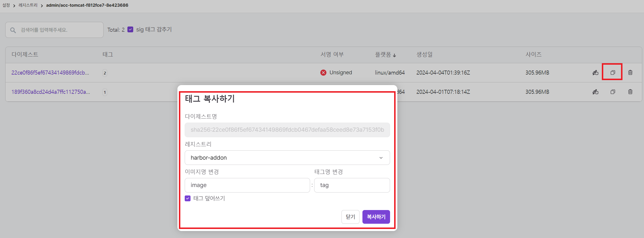644x238 pixels.
Task: Go to 설정 breadcrumb
Action: coord(6,5)
